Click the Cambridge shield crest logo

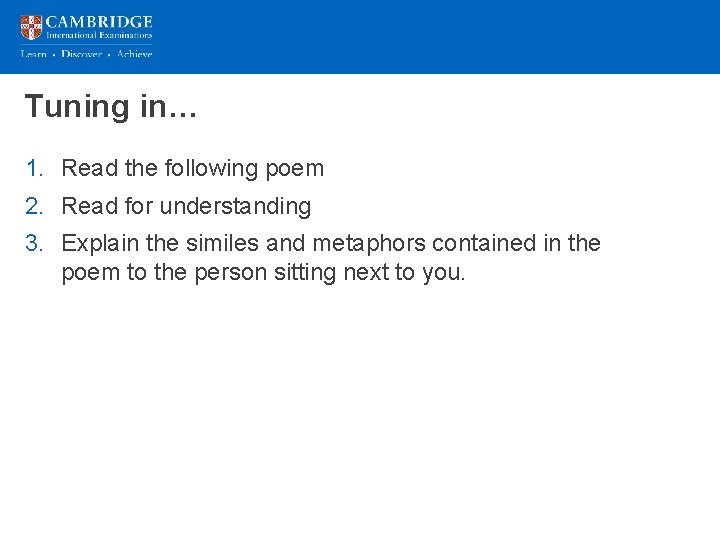(31, 28)
